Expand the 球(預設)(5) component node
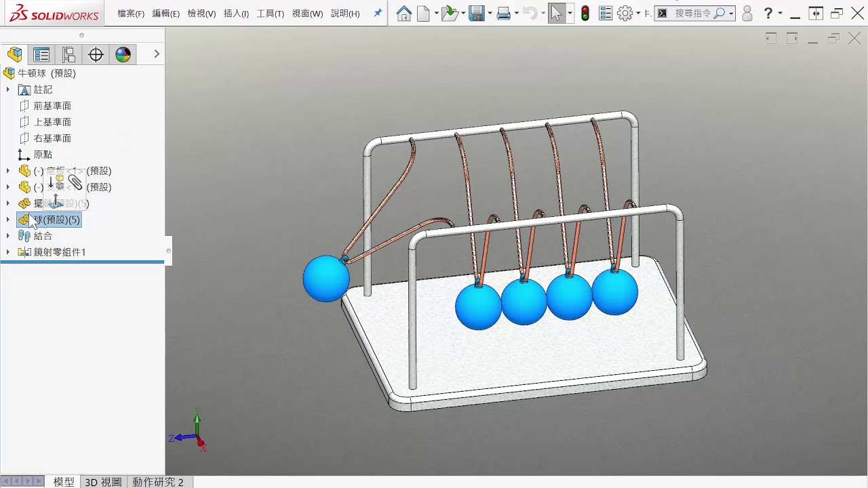This screenshot has height=488, width=868. 8,220
